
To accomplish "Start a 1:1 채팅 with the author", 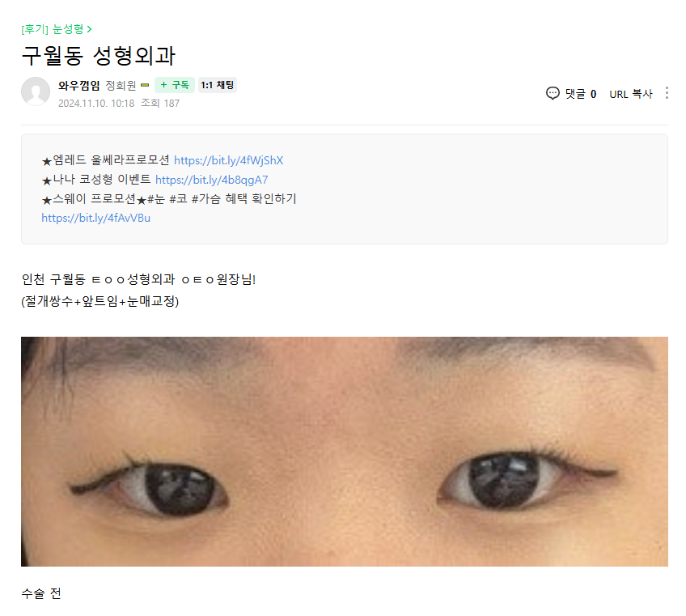I will (x=218, y=85).
